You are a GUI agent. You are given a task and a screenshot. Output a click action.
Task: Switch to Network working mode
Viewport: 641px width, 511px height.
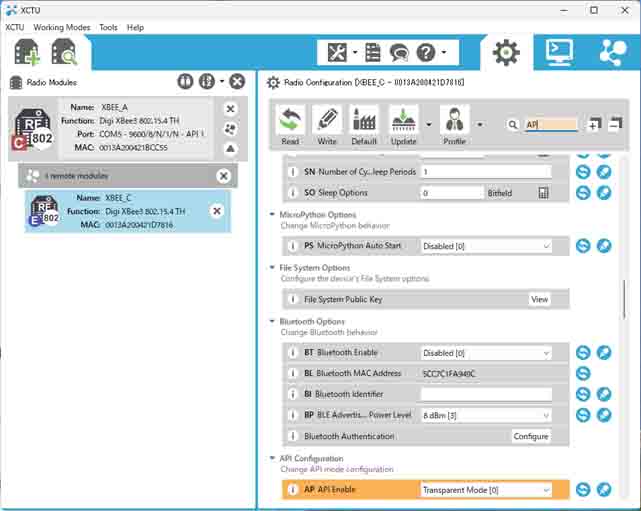613,53
